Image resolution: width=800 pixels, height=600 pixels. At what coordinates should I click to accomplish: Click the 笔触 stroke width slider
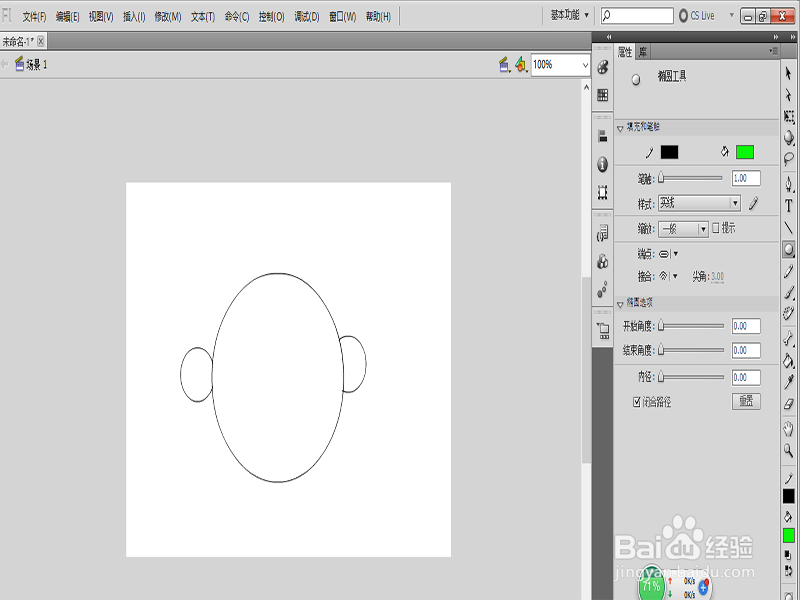690,178
